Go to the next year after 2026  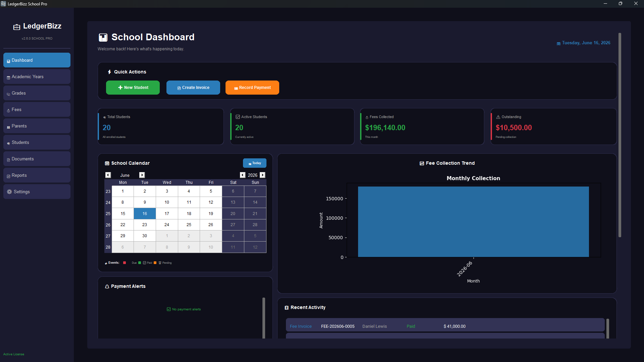coord(263,175)
